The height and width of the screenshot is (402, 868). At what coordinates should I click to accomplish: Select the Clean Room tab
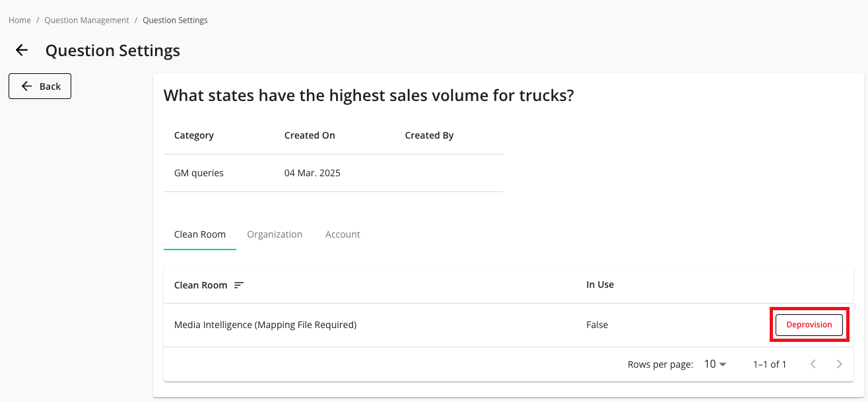click(x=200, y=234)
